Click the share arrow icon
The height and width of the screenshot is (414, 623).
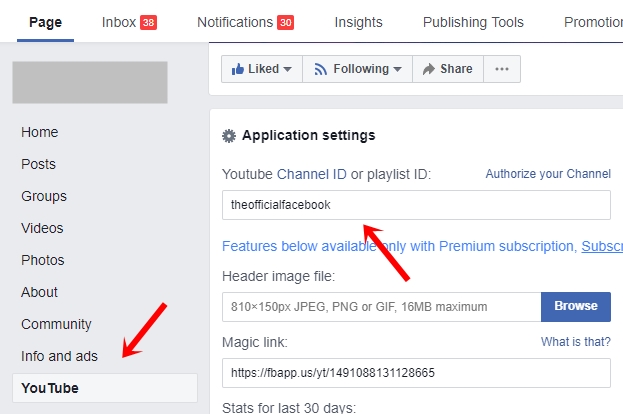tap(429, 69)
